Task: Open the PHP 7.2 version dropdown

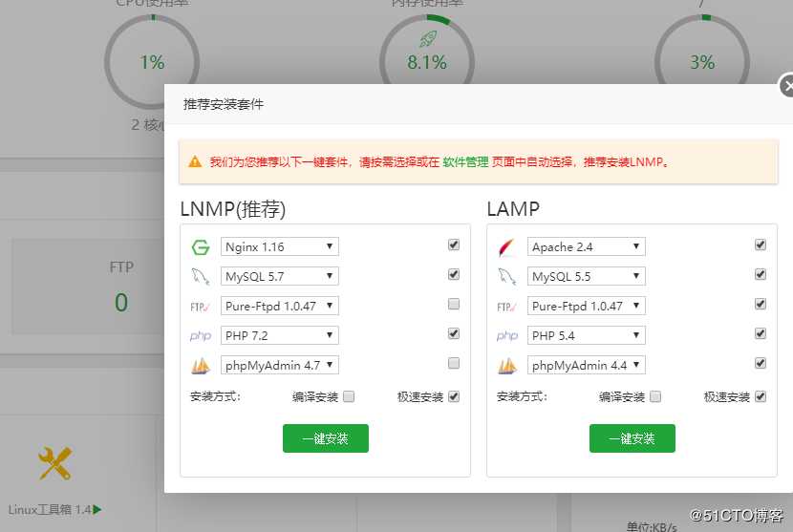Action: coord(280,335)
